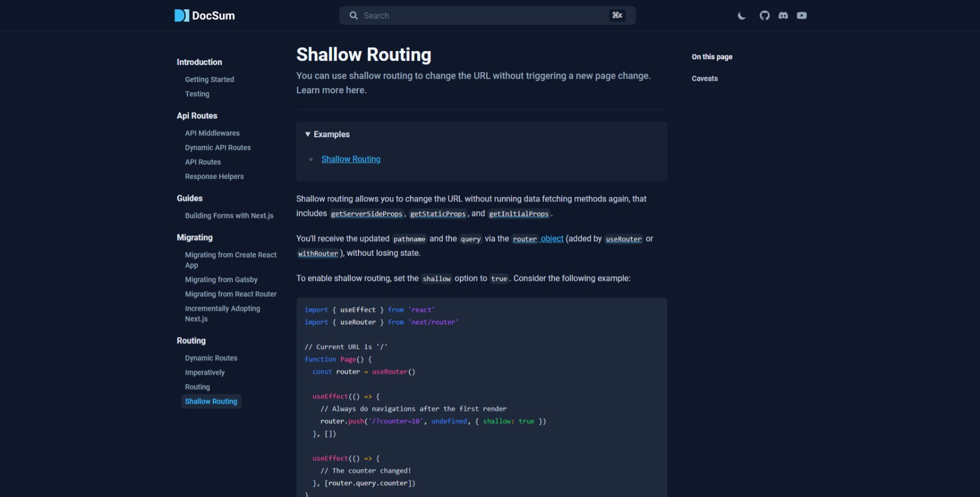Open Migrating from Create React App
The image size is (980, 497).
point(231,260)
